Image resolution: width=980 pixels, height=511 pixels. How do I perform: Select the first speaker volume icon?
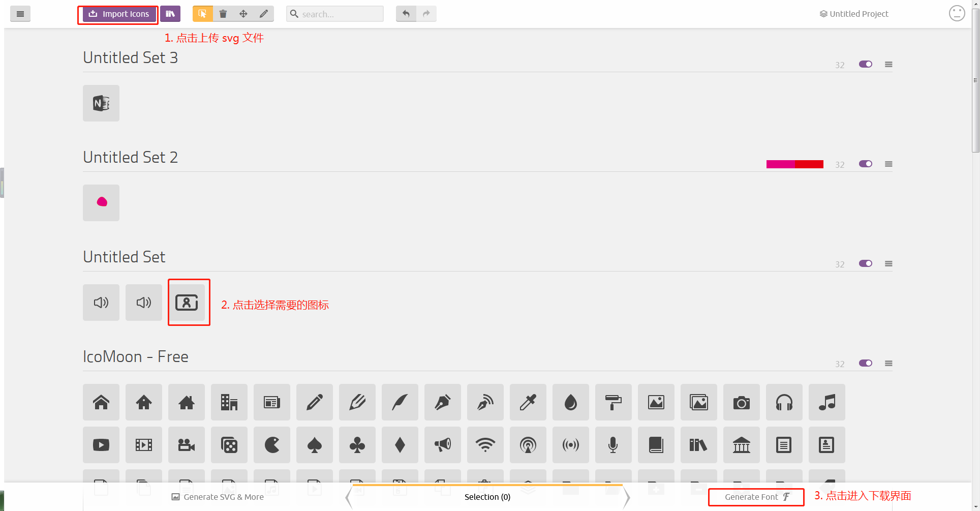[101, 303]
